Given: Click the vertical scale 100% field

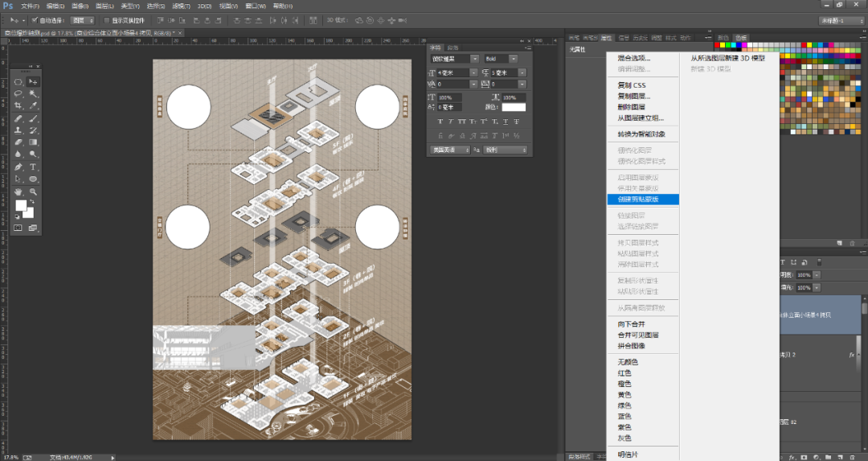Looking at the screenshot, I should tap(450, 97).
